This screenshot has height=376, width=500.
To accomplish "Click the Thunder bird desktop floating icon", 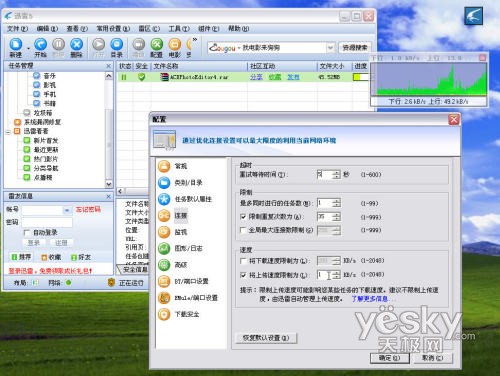I will pos(473,16).
